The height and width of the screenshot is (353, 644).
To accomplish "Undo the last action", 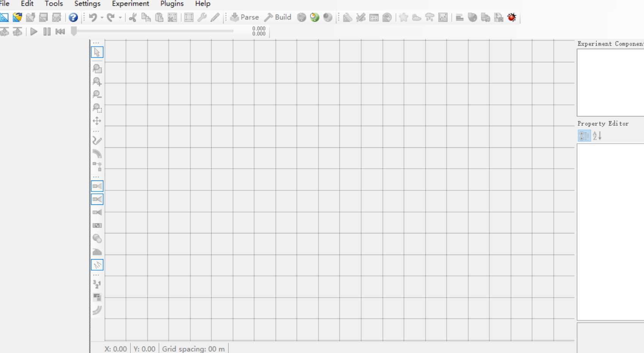I will click(93, 17).
